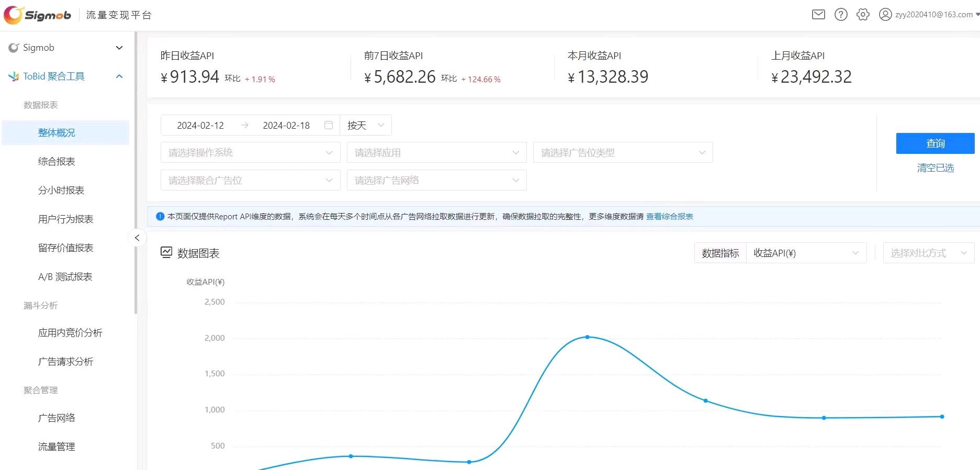Open 收益API(¥) metric dropdown
Viewport: 980px width, 470px height.
click(806, 253)
